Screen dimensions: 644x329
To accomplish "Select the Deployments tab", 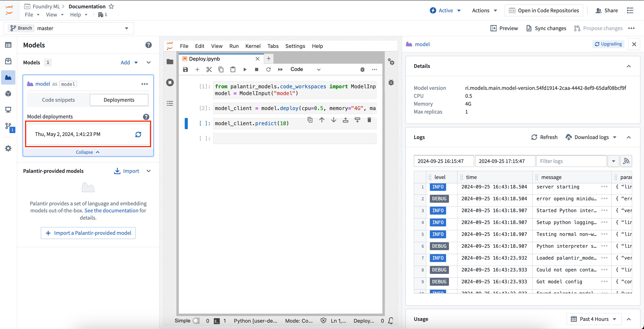I will click(x=119, y=100).
